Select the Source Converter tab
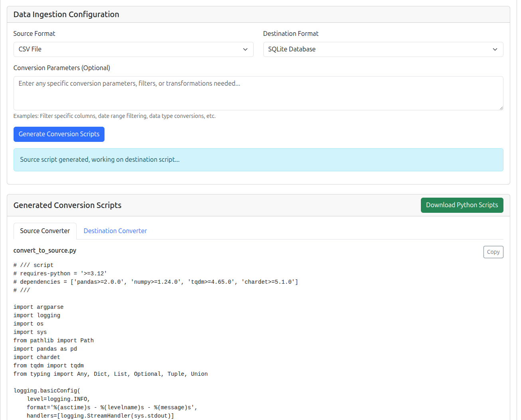This screenshot has width=521, height=420. [45, 231]
